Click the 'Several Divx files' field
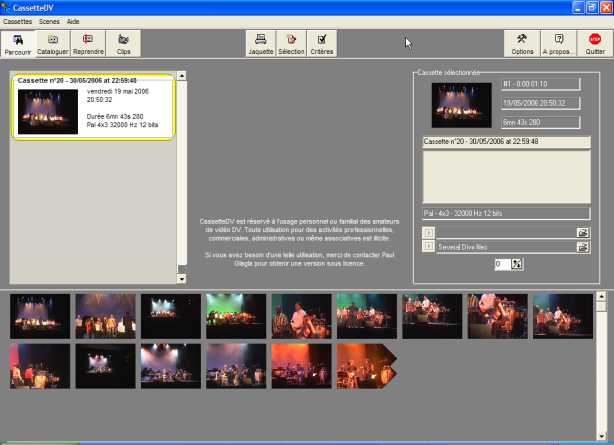 tap(506, 247)
